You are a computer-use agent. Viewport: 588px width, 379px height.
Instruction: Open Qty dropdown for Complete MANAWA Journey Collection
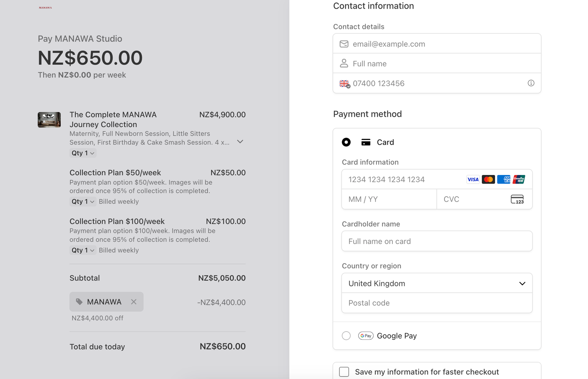(83, 153)
